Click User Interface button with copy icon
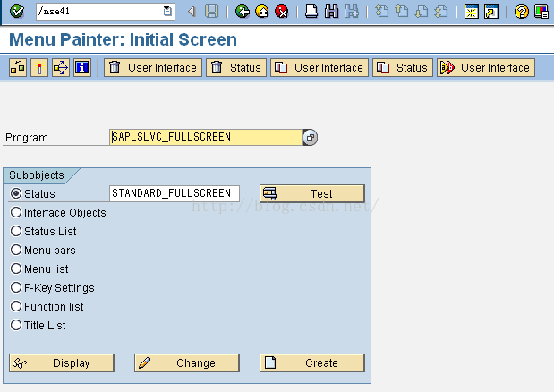The image size is (554, 392). tap(320, 67)
